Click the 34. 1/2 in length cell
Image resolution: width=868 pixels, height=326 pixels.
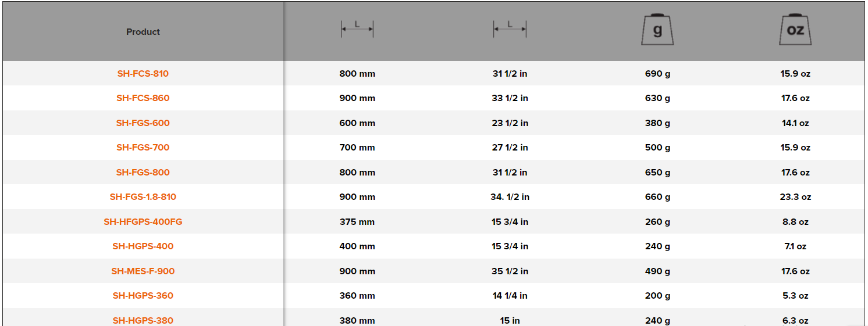pos(510,197)
